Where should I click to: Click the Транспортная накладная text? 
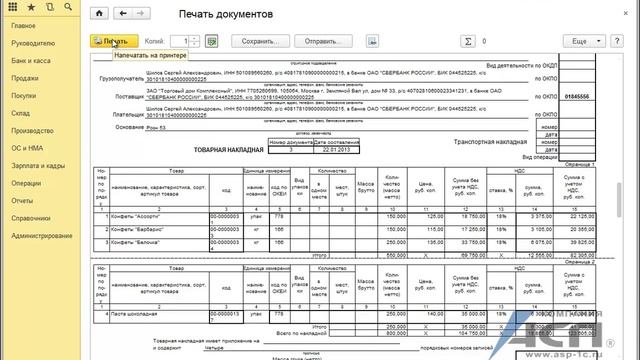(490, 142)
